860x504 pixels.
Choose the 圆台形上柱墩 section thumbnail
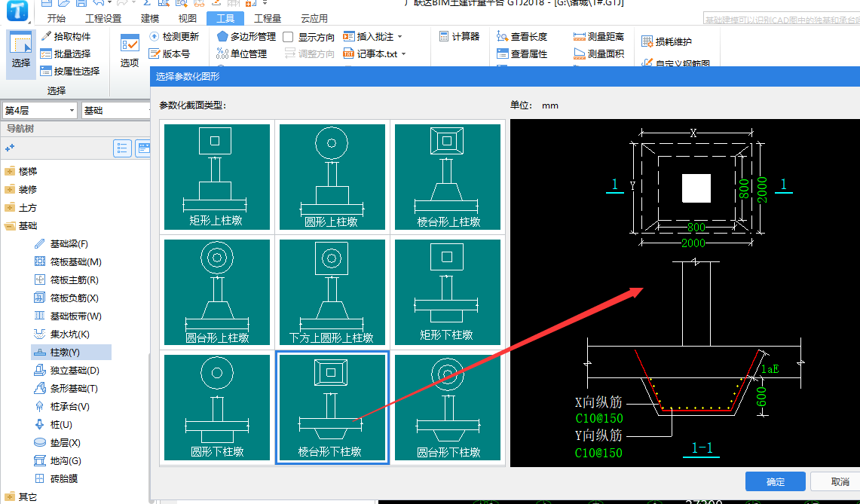point(216,292)
